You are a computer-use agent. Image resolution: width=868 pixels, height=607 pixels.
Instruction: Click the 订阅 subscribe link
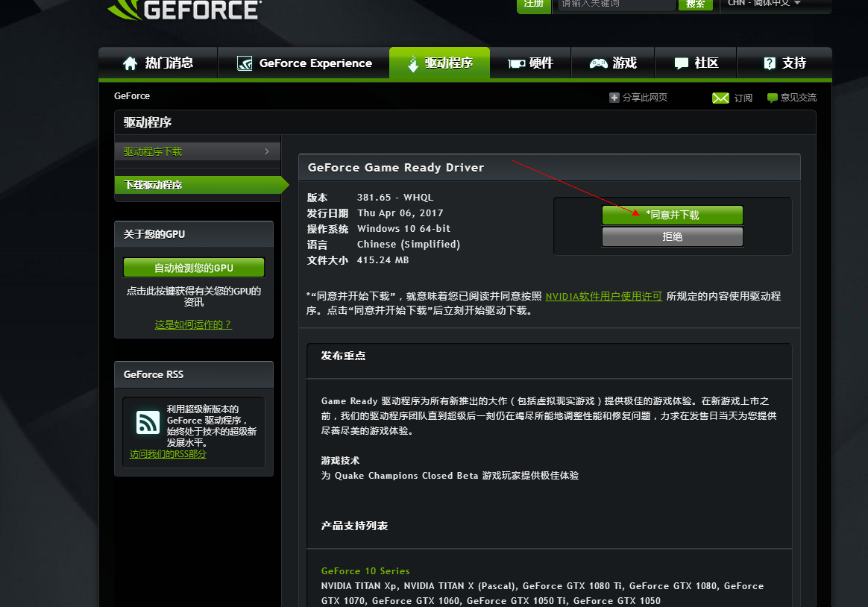click(x=743, y=98)
